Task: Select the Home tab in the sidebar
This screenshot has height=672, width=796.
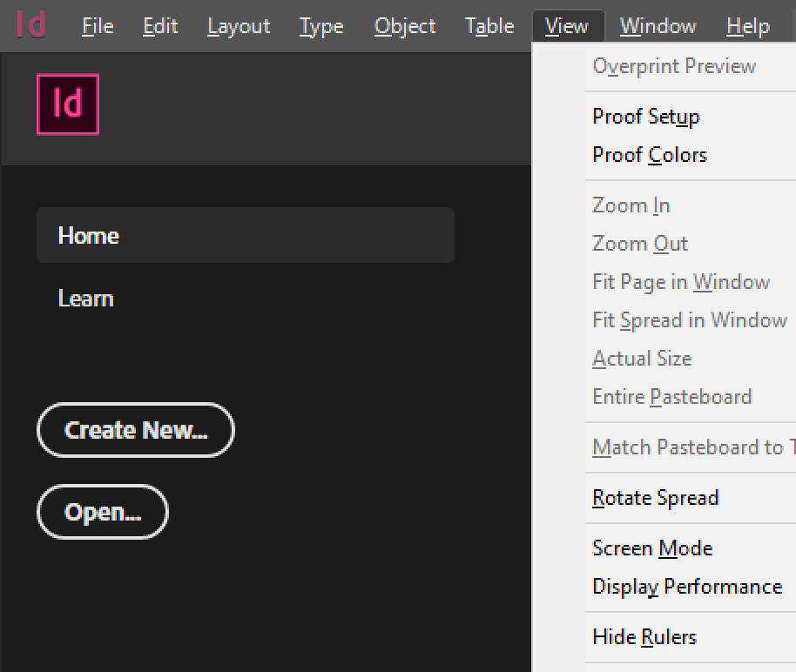Action: point(245,235)
